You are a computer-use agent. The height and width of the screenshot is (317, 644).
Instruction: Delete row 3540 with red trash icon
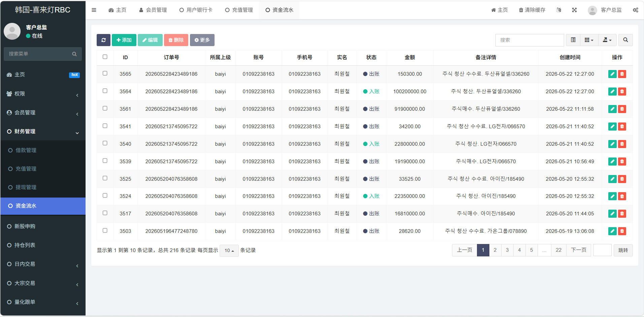pyautogui.click(x=622, y=144)
